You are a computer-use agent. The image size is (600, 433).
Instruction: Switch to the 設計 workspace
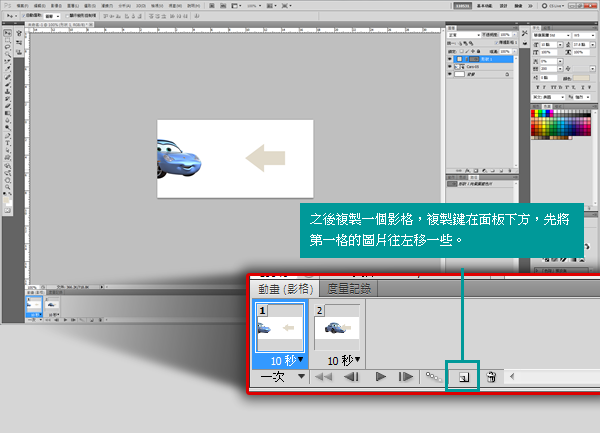(504, 6)
